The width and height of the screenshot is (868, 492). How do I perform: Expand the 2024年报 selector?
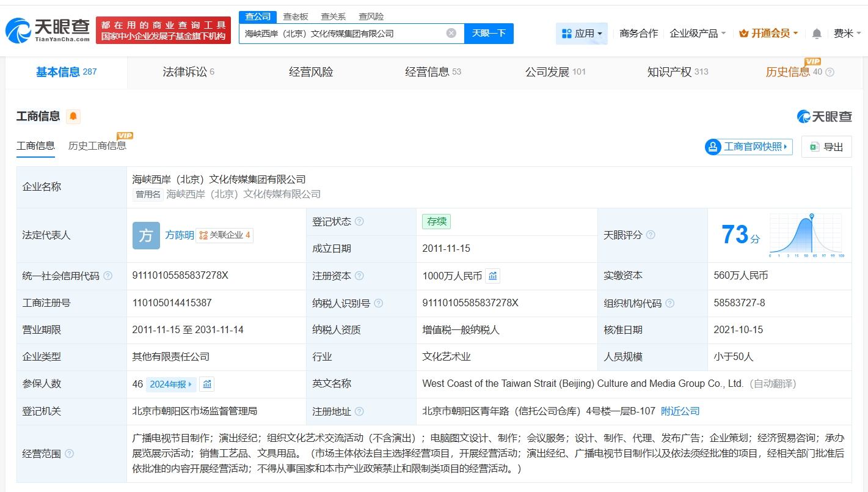[171, 384]
